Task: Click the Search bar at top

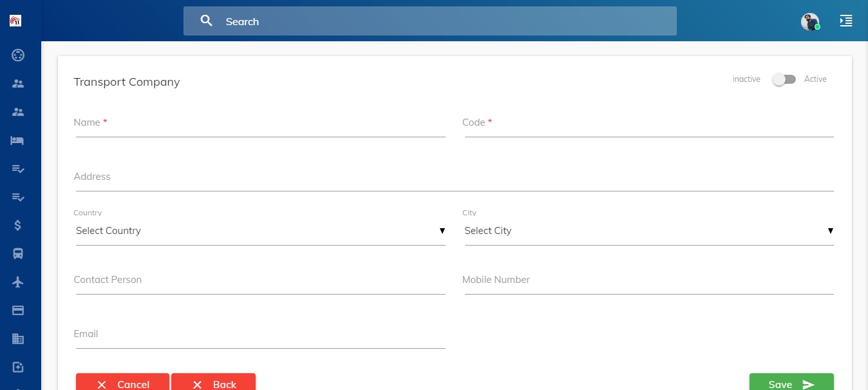Action: pos(429,21)
